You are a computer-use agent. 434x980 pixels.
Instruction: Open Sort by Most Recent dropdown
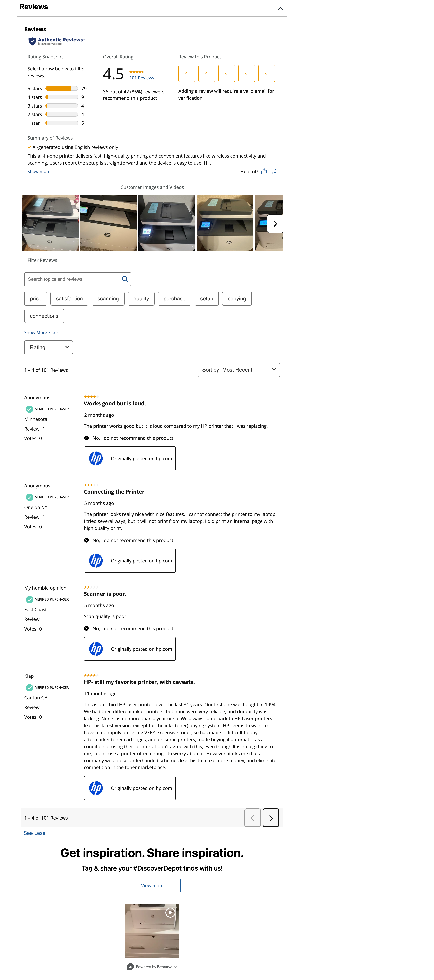238,370
